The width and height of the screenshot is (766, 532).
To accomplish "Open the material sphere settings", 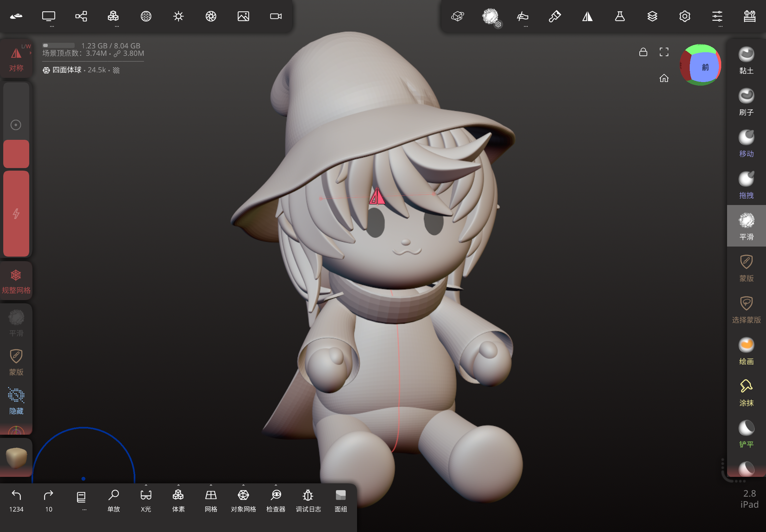I will point(146,16).
